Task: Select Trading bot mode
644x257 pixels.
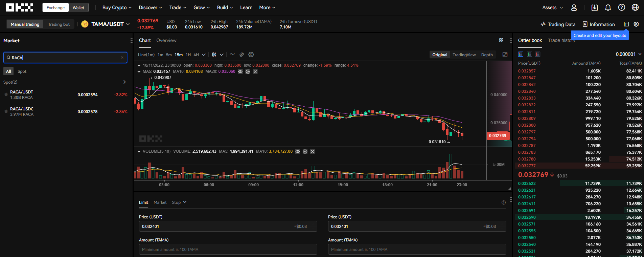Action: click(x=59, y=24)
